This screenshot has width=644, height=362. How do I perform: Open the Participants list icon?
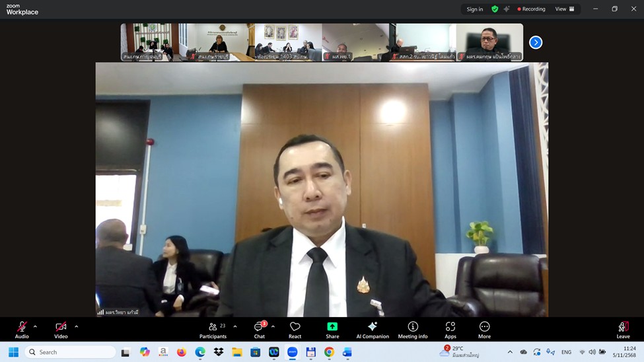[x=213, y=327]
